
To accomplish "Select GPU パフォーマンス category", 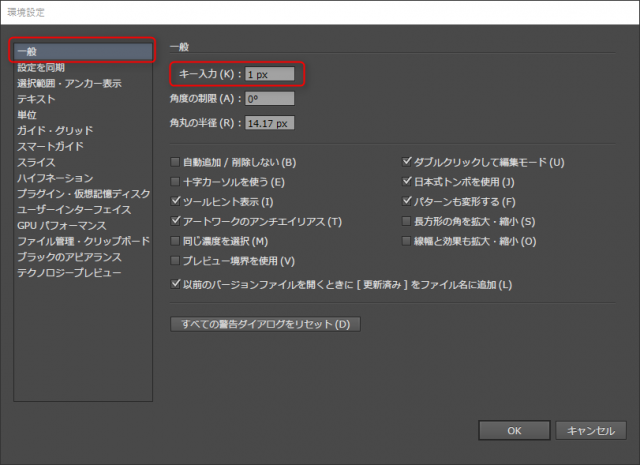I will click(x=60, y=225).
